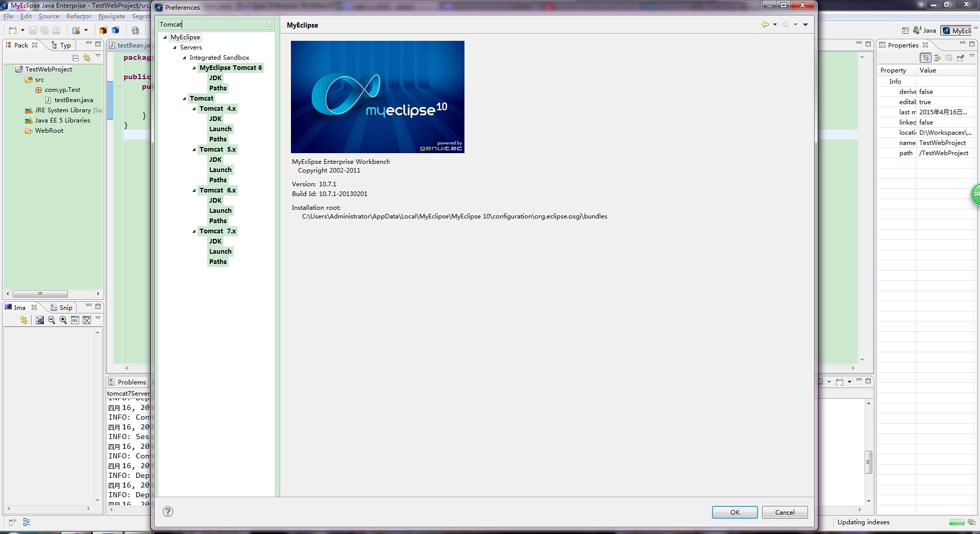This screenshot has width=980, height=534.
Task: Collapse Servers tree node
Action: tap(175, 47)
